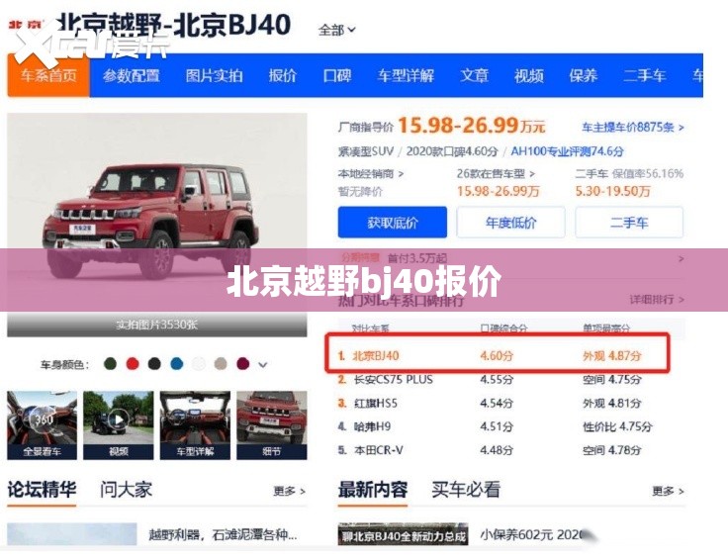The image size is (728, 560).
Task: Go to the 报价 tab
Action: (x=282, y=75)
